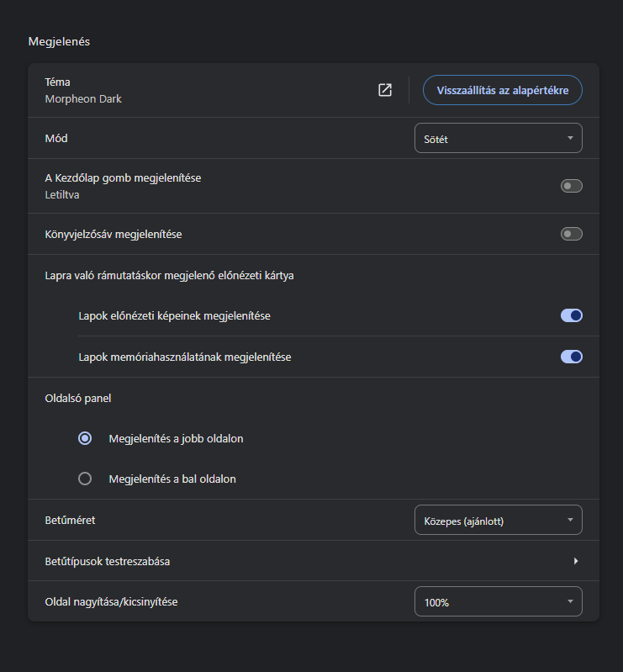This screenshot has width=623, height=672.
Task: Open the Morpheon Dark theme external link icon
Action: coord(385,90)
